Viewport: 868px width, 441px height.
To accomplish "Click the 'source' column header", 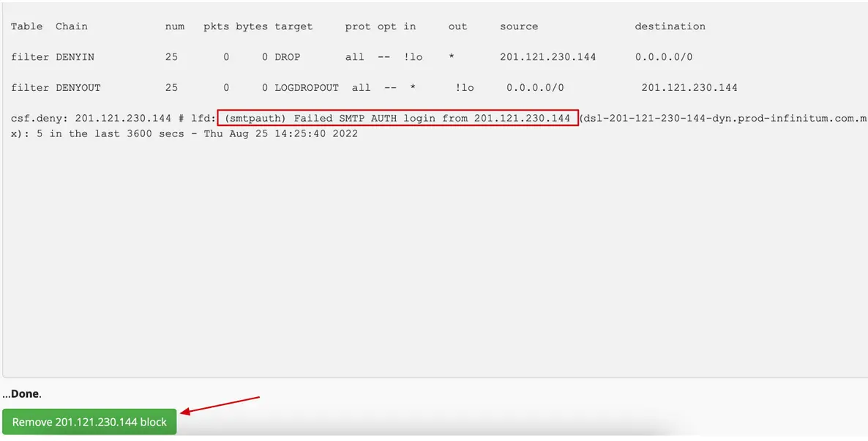I will pyautogui.click(x=519, y=26).
